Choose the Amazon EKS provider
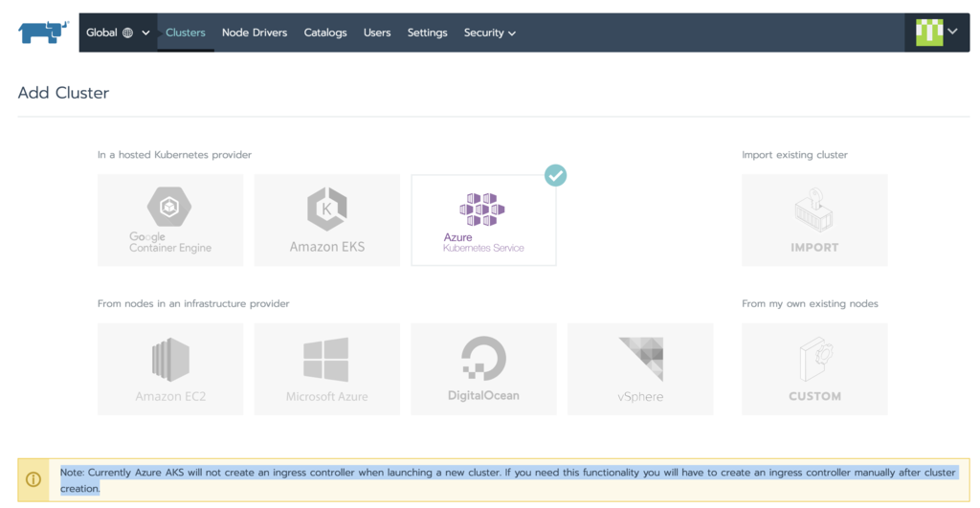Image resolution: width=980 pixels, height=508 pixels. coord(327,220)
